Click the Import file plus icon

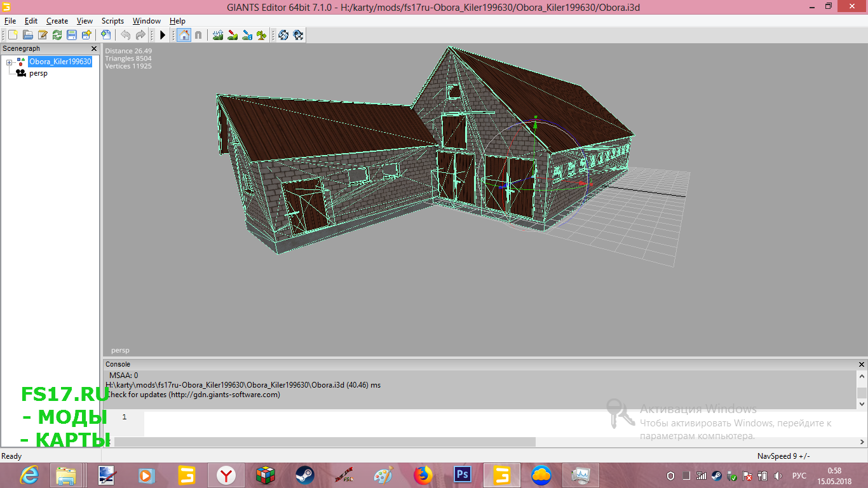point(105,35)
